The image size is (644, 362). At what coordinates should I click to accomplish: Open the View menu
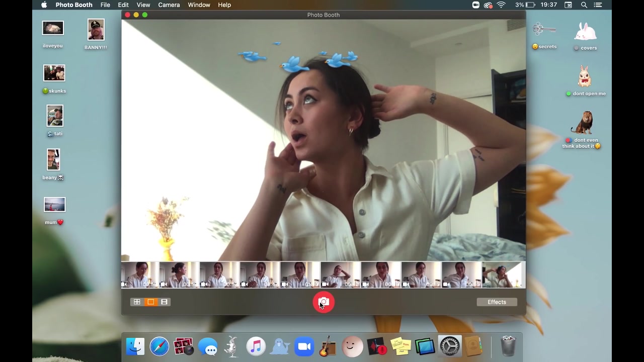point(143,5)
